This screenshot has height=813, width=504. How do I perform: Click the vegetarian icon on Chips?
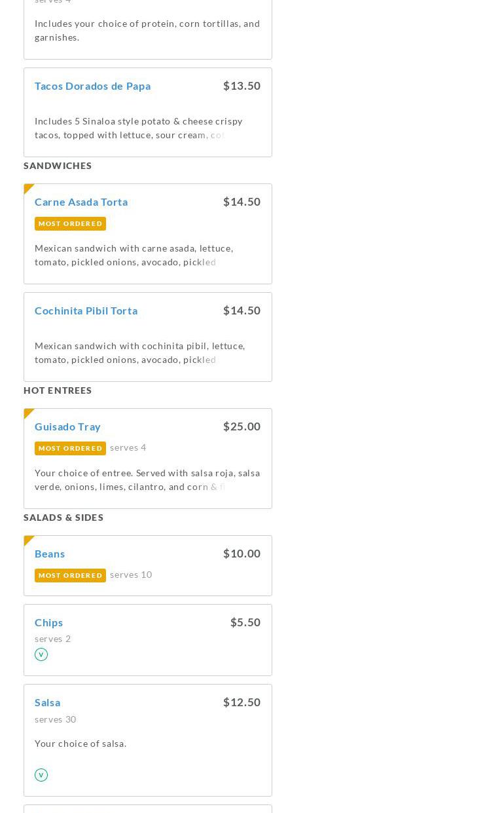tap(41, 654)
